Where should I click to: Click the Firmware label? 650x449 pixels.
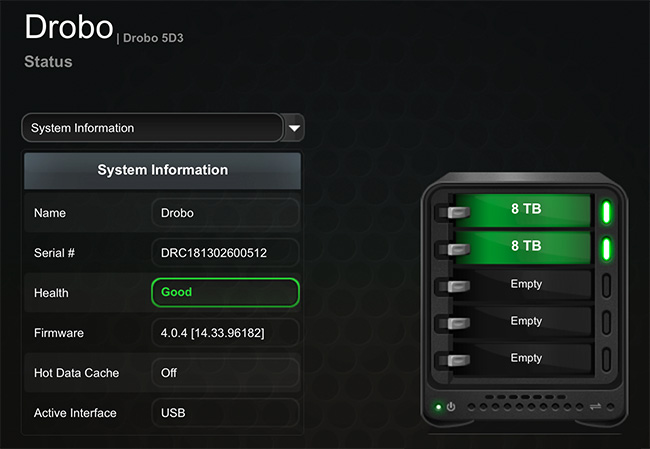click(x=59, y=333)
